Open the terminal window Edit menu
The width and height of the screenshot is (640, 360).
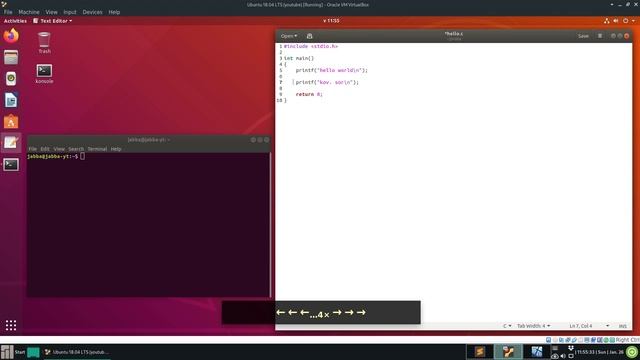coord(45,149)
